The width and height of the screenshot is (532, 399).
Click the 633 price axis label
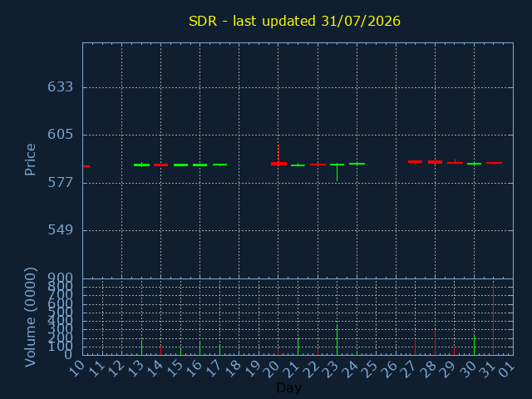(x=60, y=87)
